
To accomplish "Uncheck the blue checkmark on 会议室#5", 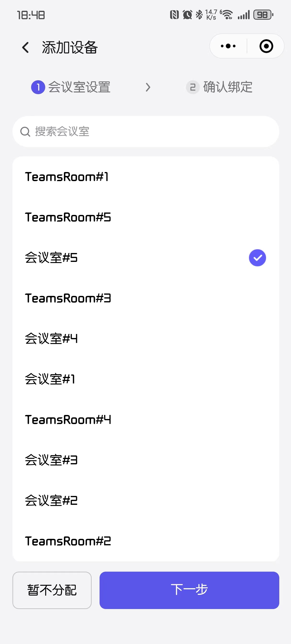I will coord(257,258).
